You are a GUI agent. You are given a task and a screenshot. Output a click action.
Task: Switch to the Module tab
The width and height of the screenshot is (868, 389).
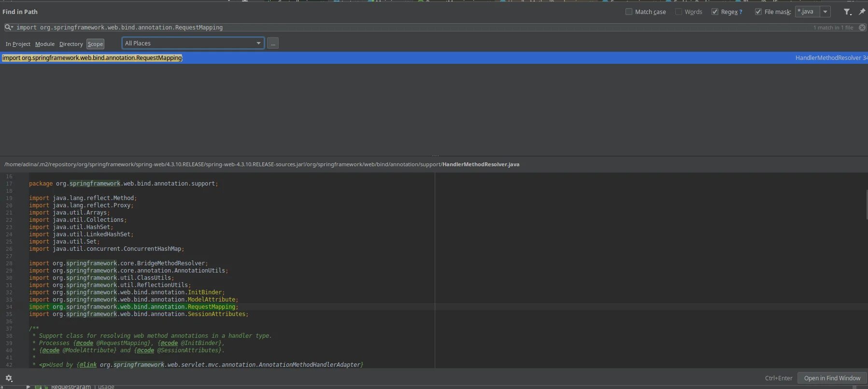45,44
